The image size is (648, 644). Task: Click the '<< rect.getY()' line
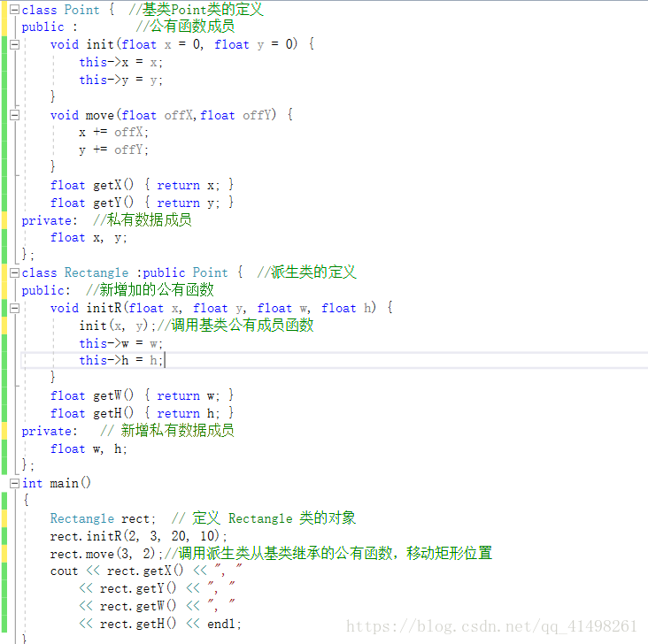[157, 588]
